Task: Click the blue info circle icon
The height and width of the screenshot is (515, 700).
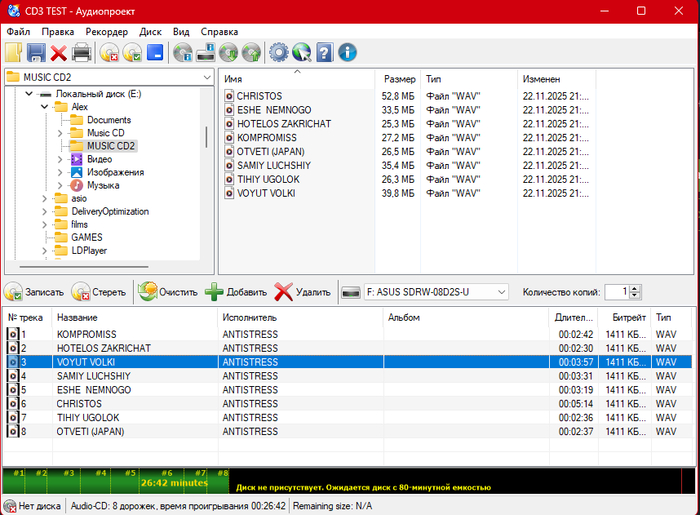Action: point(347,53)
